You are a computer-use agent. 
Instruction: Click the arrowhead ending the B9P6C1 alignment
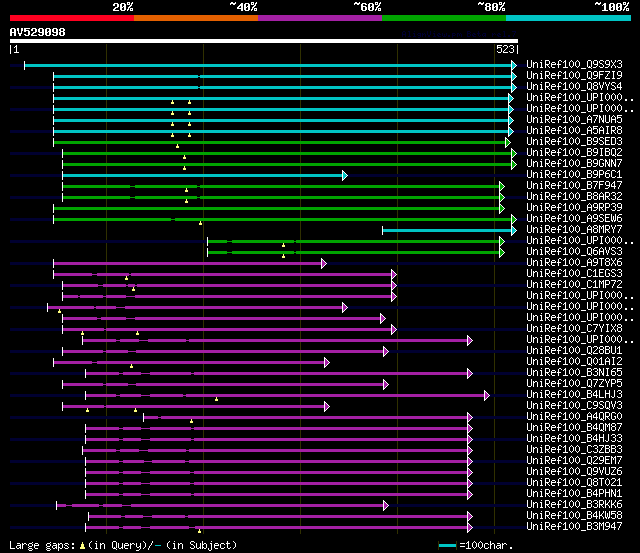click(345, 175)
